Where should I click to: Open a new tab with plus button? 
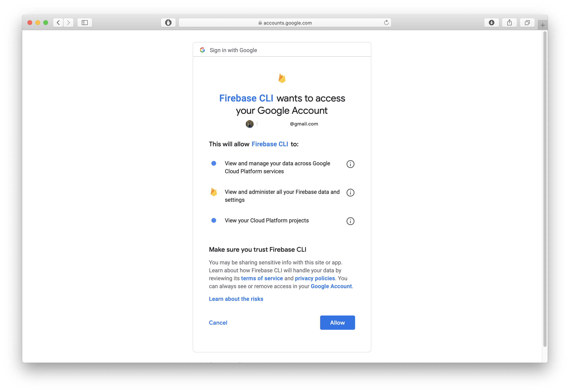click(542, 25)
